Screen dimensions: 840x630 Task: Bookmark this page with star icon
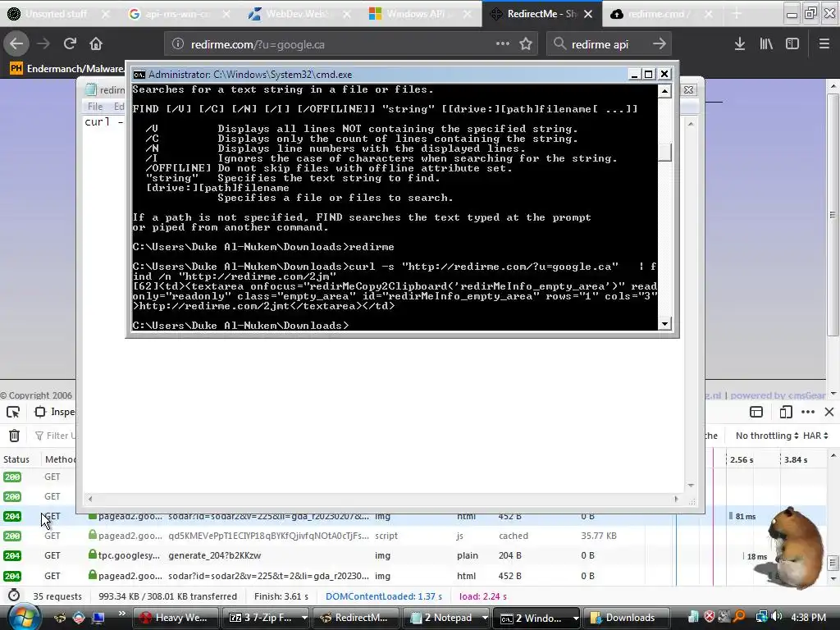click(526, 44)
